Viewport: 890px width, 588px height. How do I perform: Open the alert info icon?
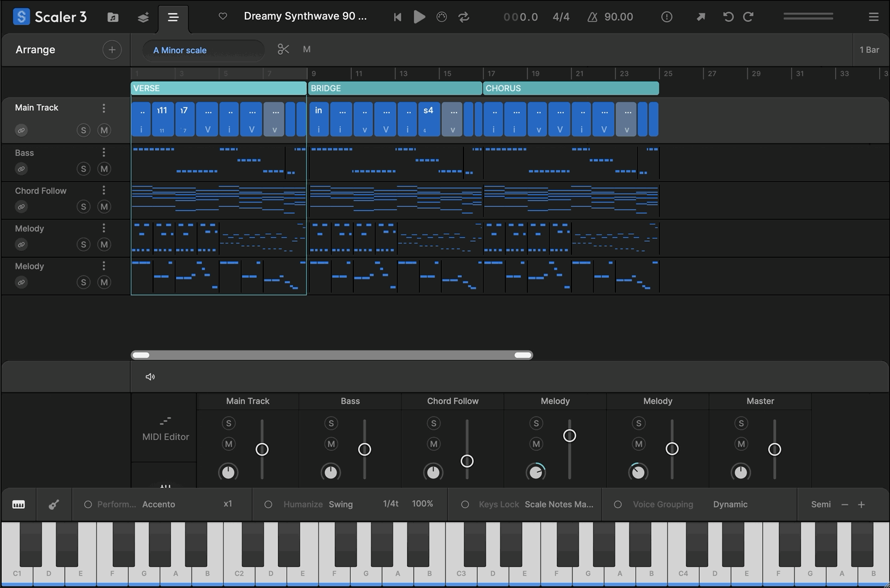(666, 17)
